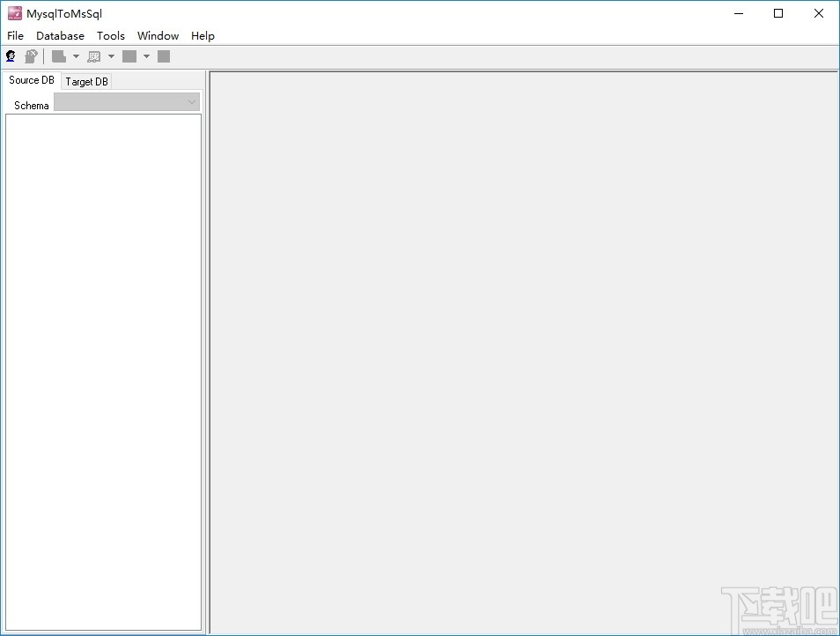Viewport: 840px width, 636px height.
Task: Open the dropdown arrow next to the table grid icon
Action: click(x=111, y=55)
